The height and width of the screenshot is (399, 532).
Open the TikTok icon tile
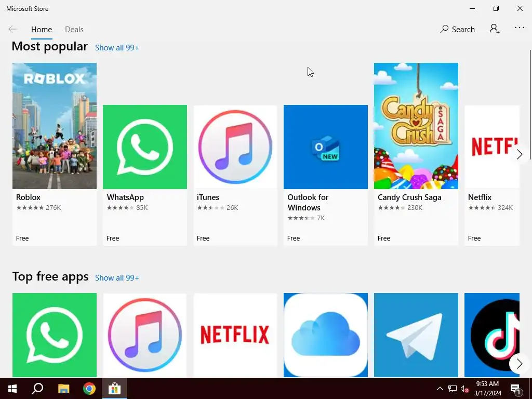point(492,335)
